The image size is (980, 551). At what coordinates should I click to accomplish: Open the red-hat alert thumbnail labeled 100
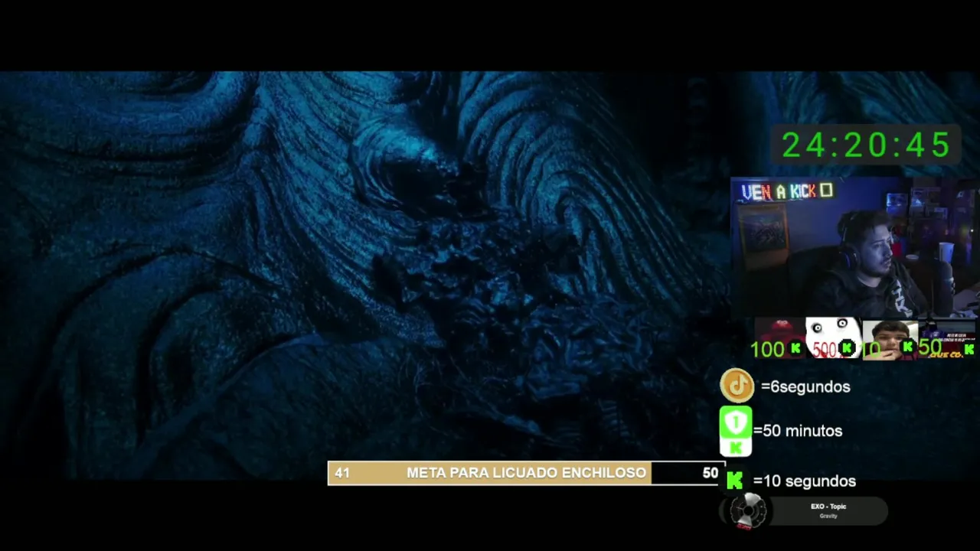[779, 339]
